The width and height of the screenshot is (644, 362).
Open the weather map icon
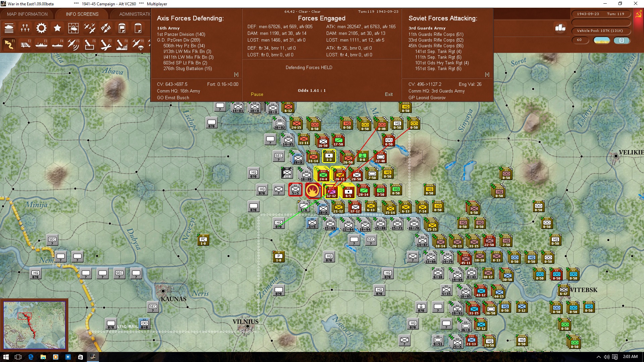point(73,28)
